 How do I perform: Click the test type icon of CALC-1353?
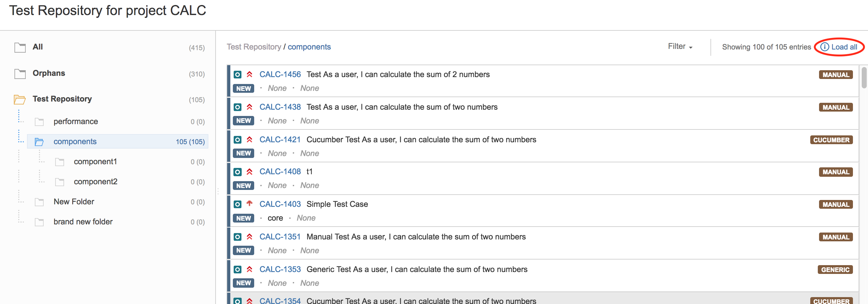(238, 269)
